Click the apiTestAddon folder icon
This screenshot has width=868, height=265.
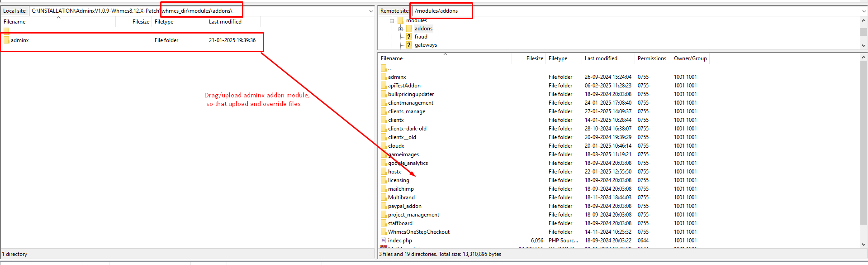tap(384, 86)
